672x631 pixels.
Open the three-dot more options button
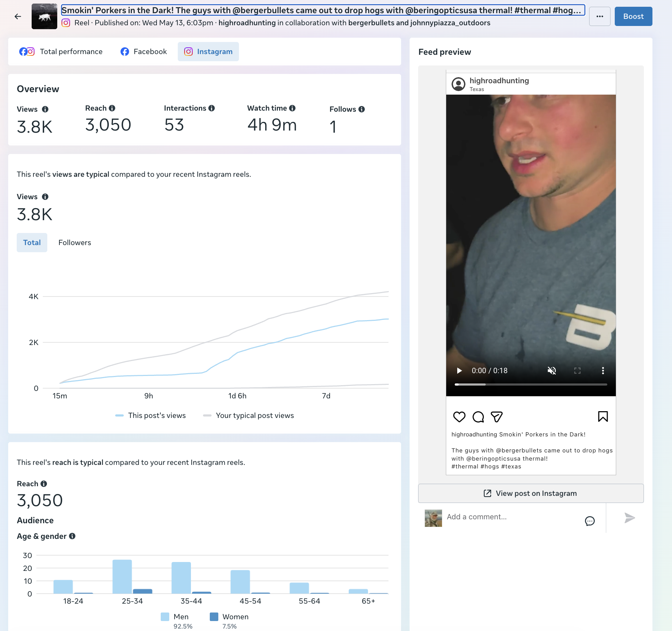coord(599,16)
